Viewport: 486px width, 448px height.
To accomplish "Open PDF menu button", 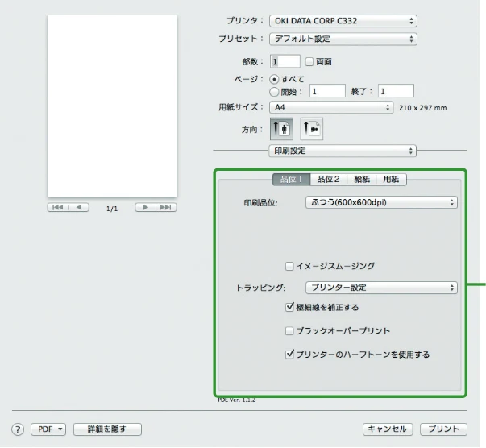I will (x=48, y=429).
